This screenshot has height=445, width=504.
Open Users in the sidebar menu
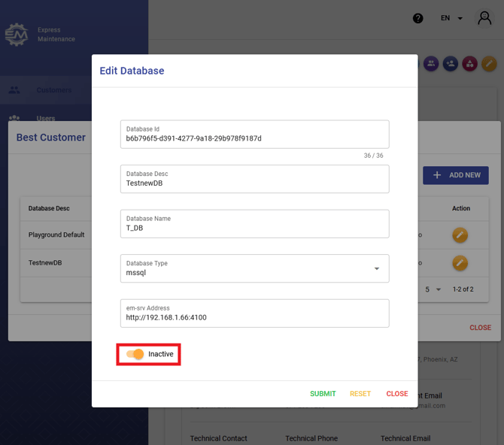[x=45, y=118]
